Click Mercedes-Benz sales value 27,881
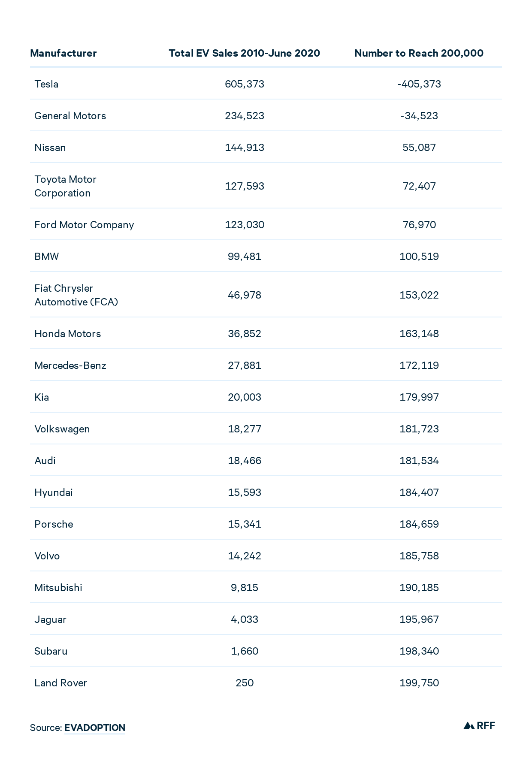Viewport: 532px width, 761px height. click(x=245, y=365)
